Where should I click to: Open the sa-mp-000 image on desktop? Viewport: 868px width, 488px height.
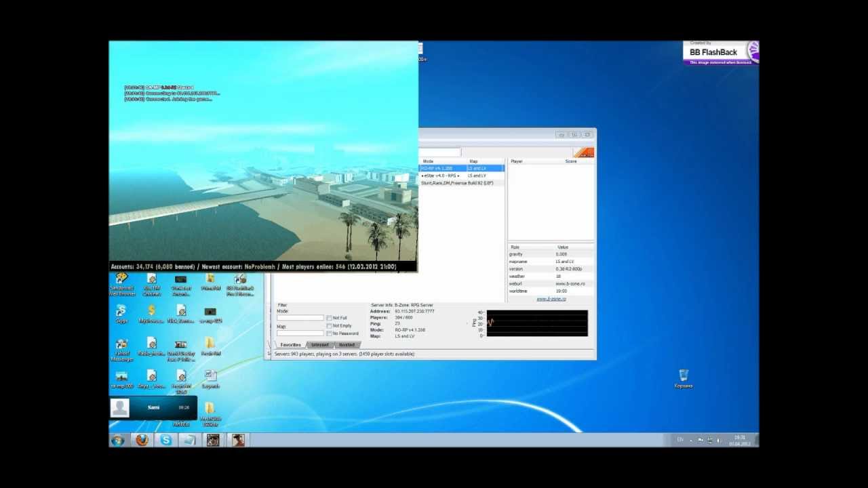point(121,380)
